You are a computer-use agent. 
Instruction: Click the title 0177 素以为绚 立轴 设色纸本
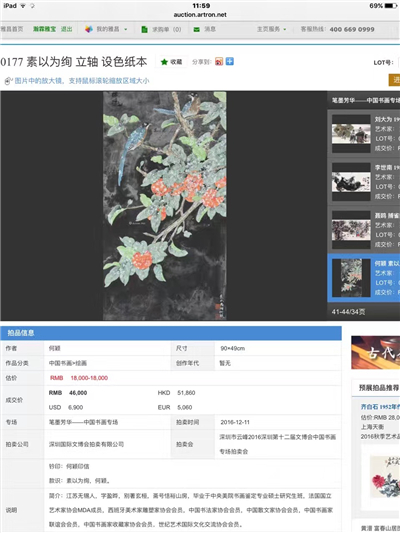pos(73,62)
